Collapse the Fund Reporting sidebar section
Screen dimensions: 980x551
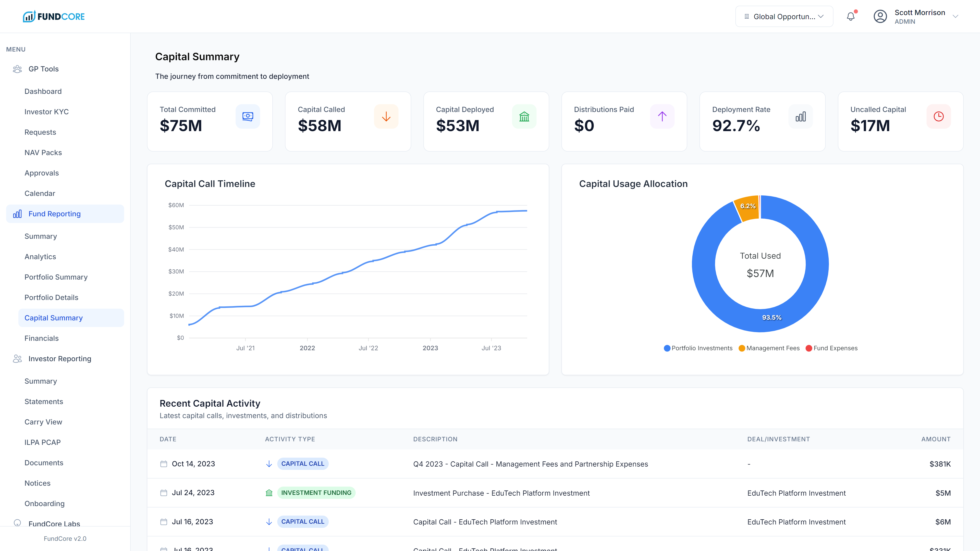65,214
